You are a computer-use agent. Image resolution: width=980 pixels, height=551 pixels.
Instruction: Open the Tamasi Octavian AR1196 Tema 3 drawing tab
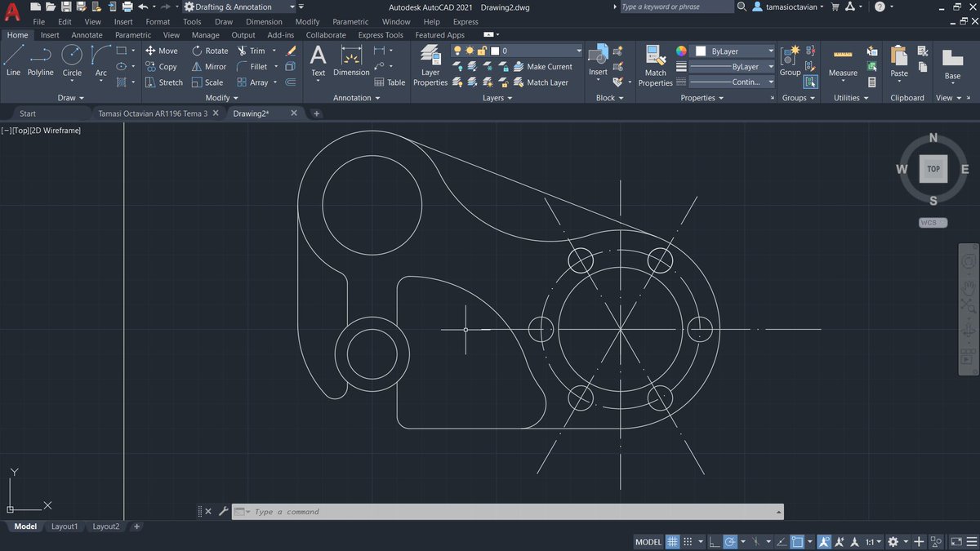tap(153, 113)
